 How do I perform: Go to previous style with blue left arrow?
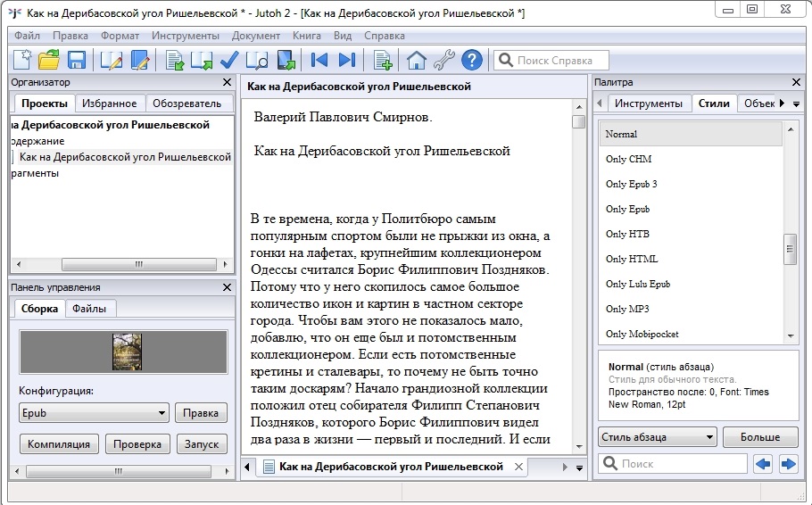763,464
